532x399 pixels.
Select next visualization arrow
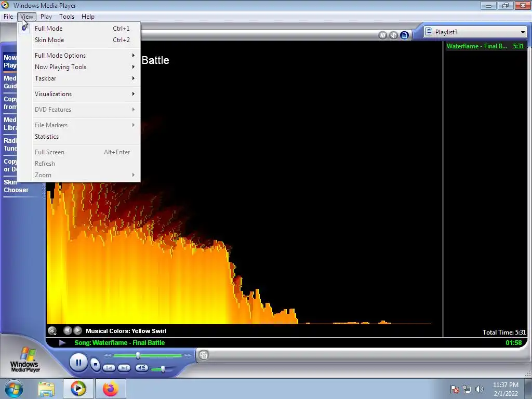78,330
